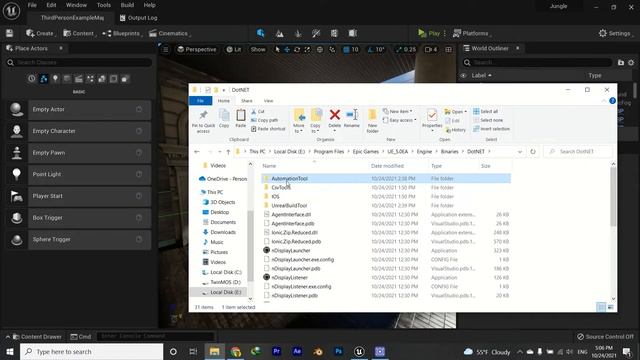
Task: Open Unreal Settings menu
Action: coord(615,33)
